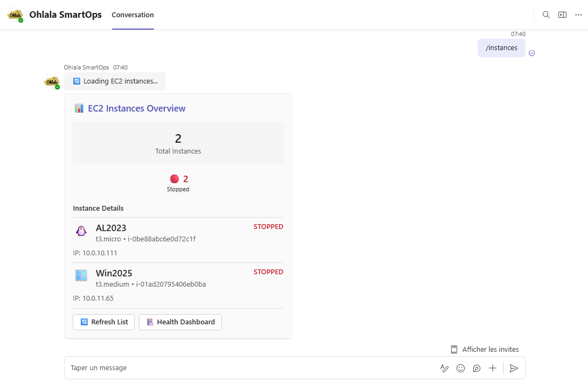Select the Loading EC2 instances message
588x389 pixels.
pos(115,81)
